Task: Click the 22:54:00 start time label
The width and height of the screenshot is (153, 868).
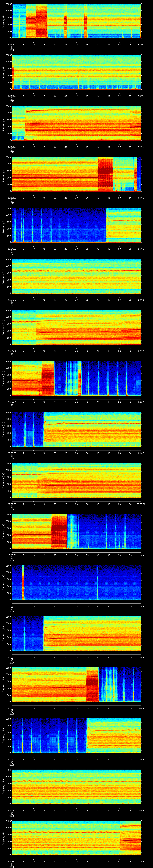Action: coord(12,249)
